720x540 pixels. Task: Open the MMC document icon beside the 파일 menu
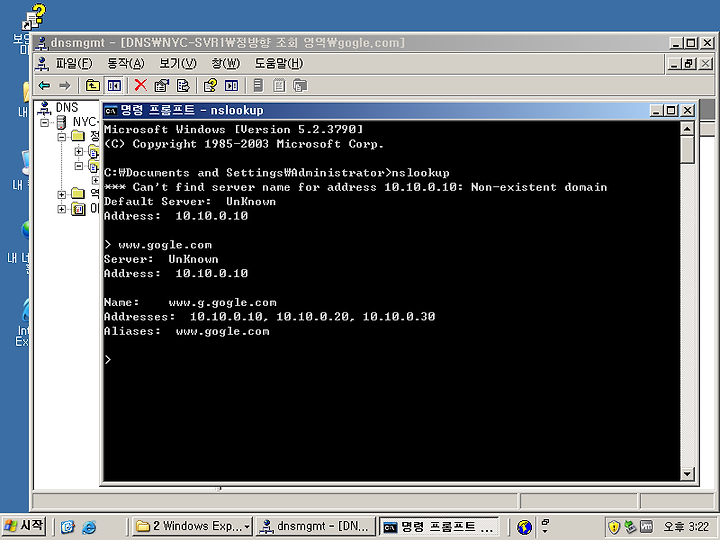coord(42,64)
